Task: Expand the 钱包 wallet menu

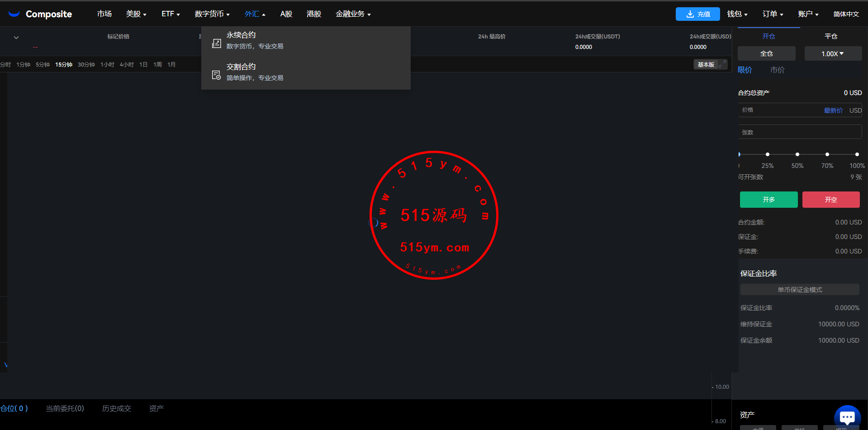Action: coord(737,14)
